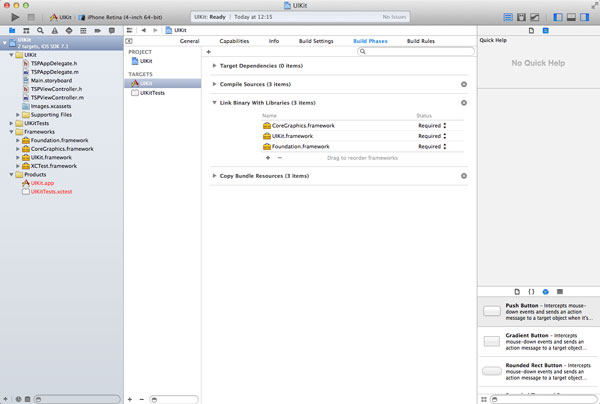The width and height of the screenshot is (600, 404).
Task: Open the Debug navigator
Action: click(83, 30)
